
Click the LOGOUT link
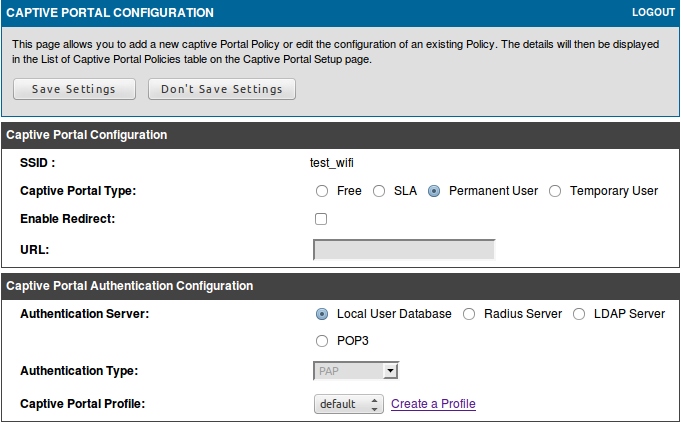(x=654, y=13)
